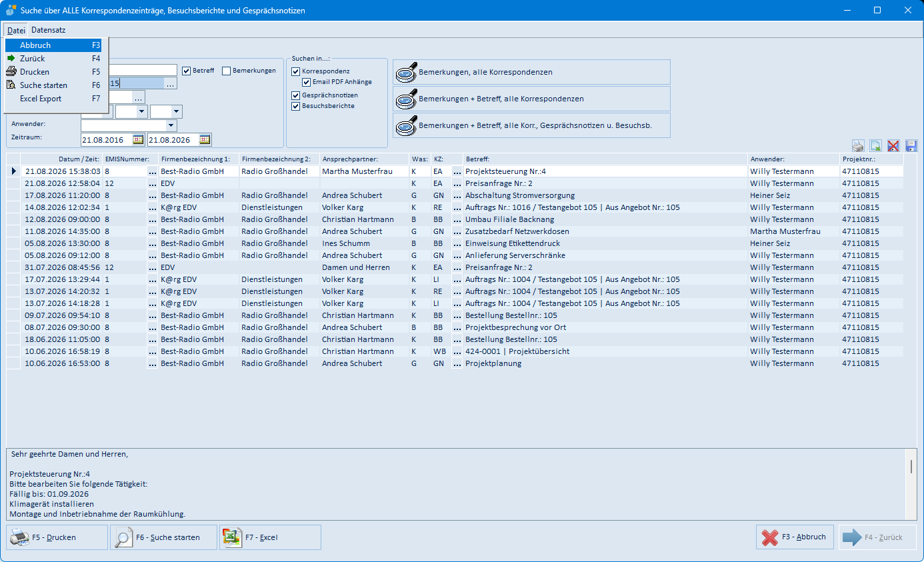Choose Zurück F4 in the Datei menu
924x562 pixels.
53,59
